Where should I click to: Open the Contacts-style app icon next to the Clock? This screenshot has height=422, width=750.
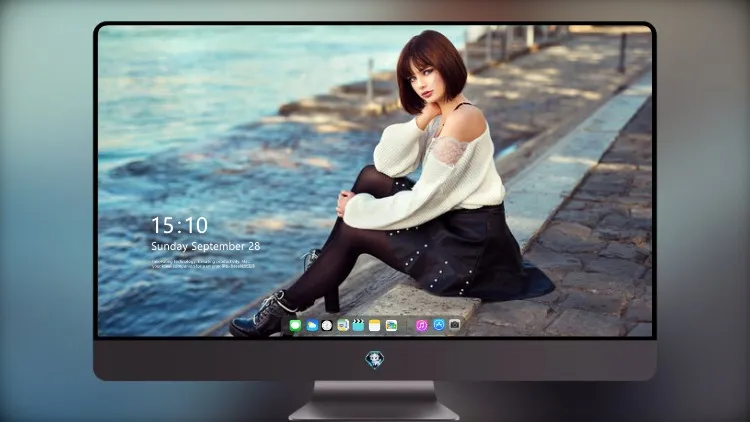[343, 325]
